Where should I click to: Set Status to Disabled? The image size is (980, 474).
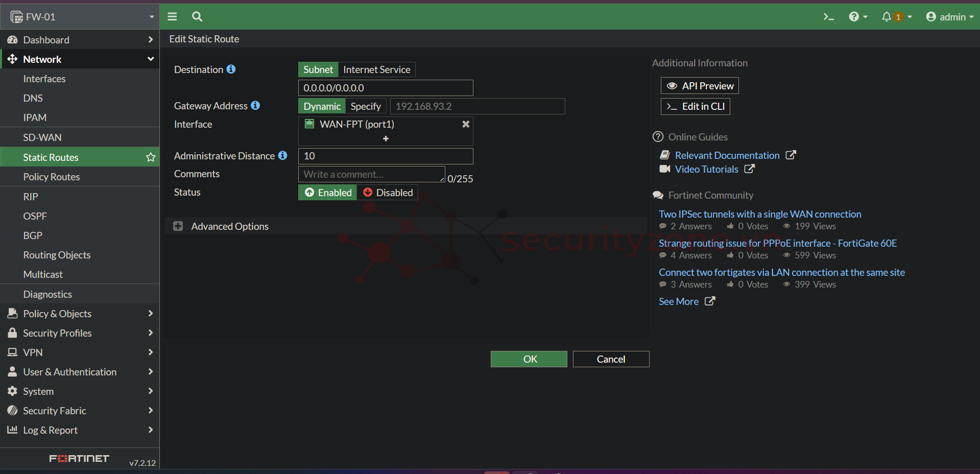tap(388, 193)
